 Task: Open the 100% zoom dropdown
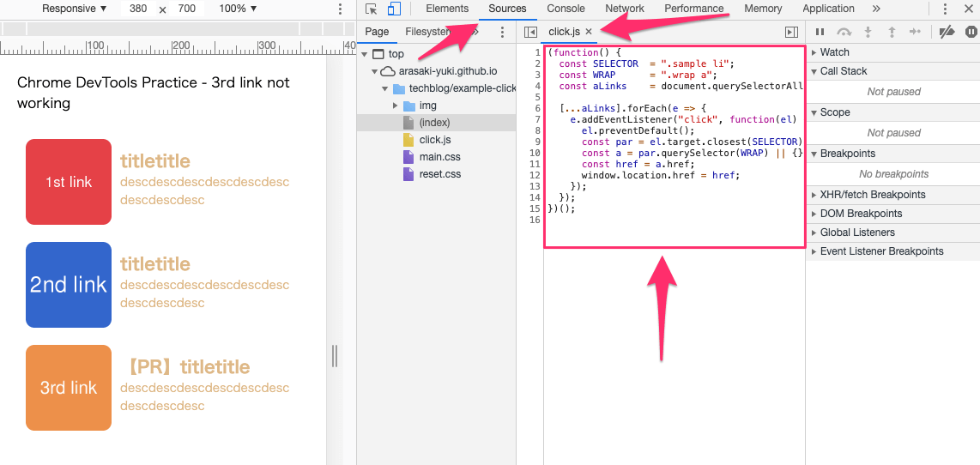(x=238, y=9)
